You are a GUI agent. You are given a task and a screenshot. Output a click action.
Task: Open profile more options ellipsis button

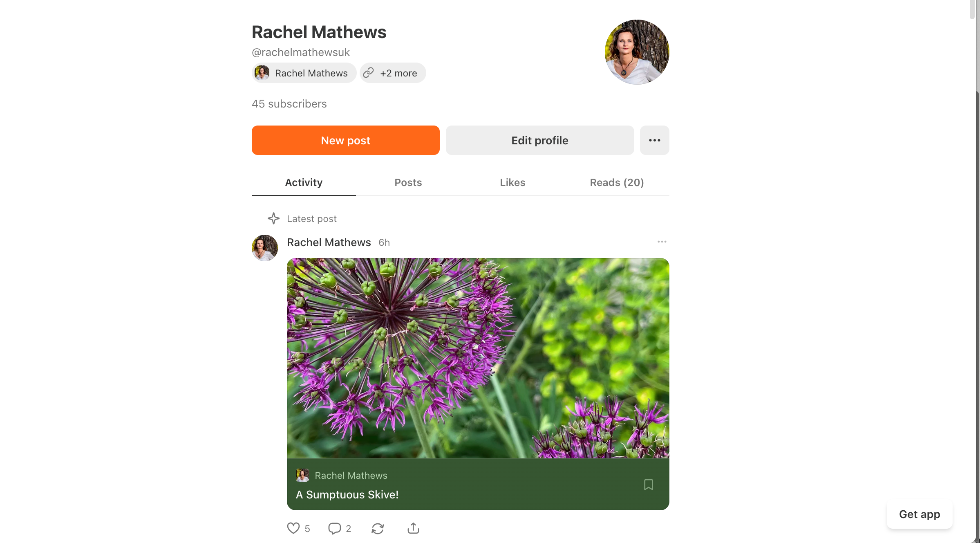pos(655,140)
